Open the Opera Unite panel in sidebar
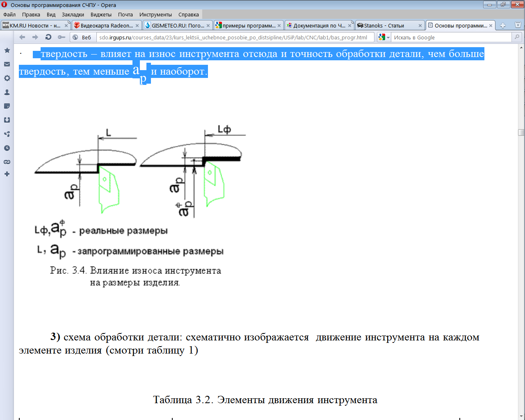525x420 pixels. (x=7, y=134)
